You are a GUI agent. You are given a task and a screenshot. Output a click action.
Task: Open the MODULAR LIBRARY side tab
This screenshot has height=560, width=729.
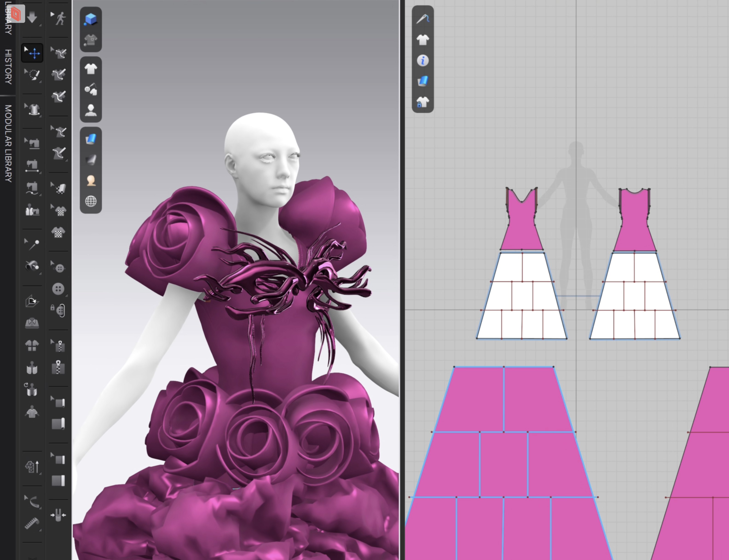point(8,143)
